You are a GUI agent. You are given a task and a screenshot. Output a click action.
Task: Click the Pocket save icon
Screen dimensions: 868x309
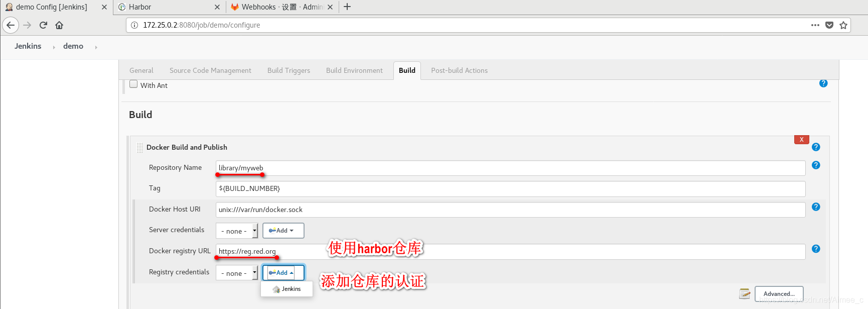pyautogui.click(x=829, y=25)
